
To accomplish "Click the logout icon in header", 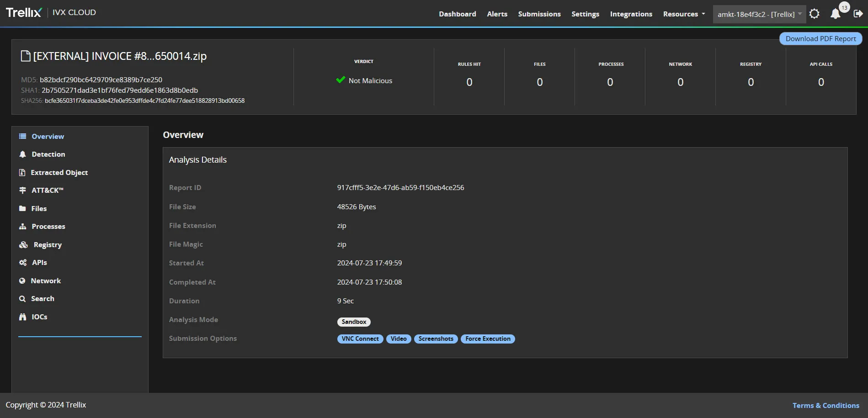I will point(858,14).
